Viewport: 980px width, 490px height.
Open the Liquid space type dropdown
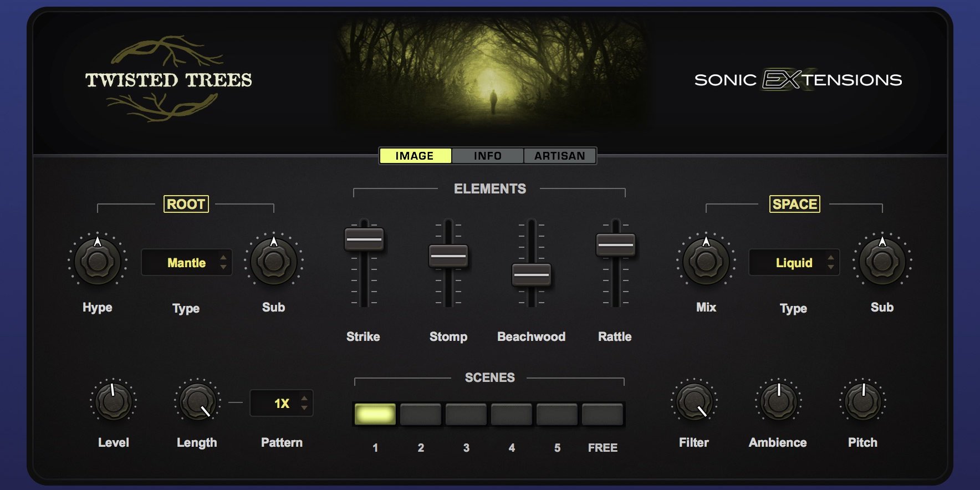[794, 263]
